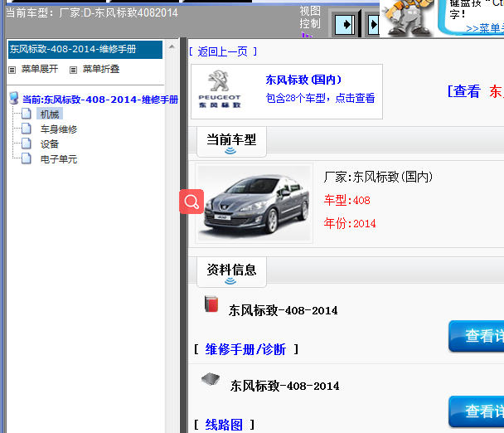Click page icon next to 设备
This screenshot has height=433, width=504.
coord(27,144)
